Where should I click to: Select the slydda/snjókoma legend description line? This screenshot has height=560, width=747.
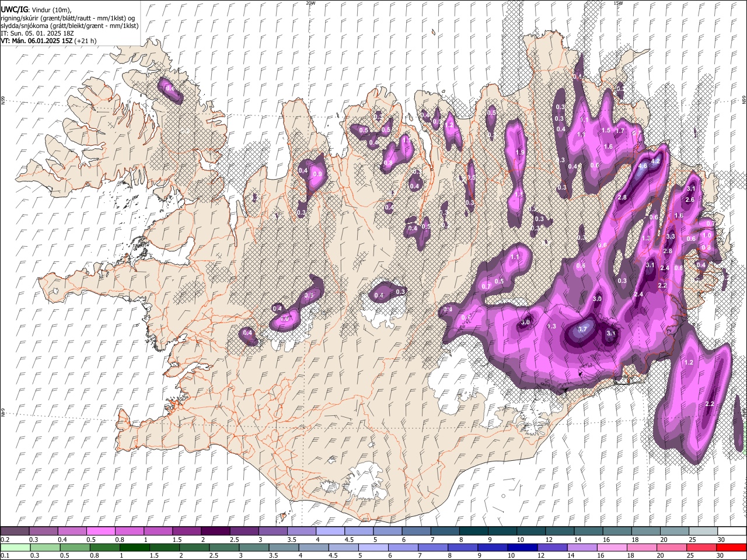[69, 26]
